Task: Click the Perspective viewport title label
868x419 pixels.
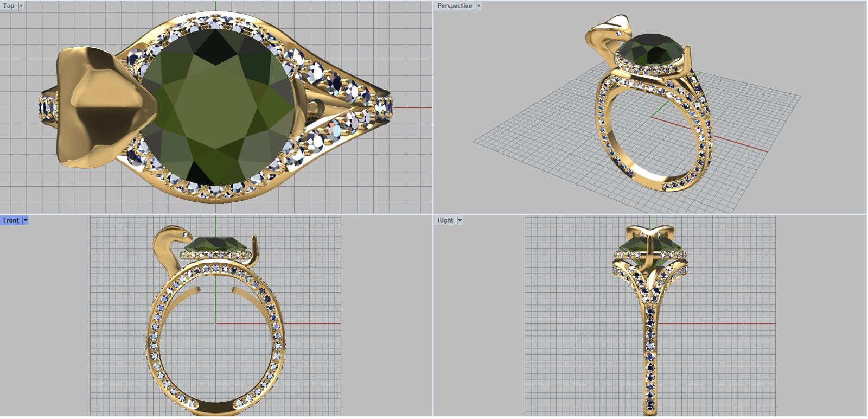Action: pyautogui.click(x=455, y=6)
